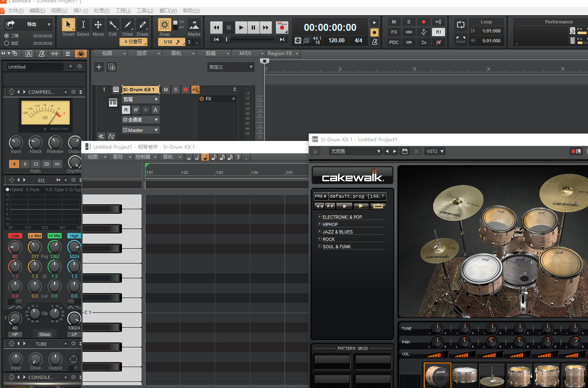Select the whole note duration in piano roll
588x388 pixels.
point(188,157)
